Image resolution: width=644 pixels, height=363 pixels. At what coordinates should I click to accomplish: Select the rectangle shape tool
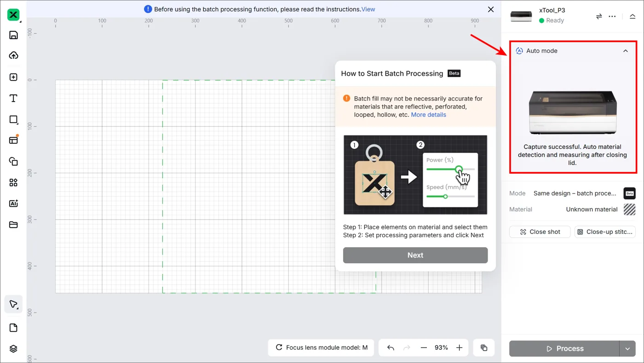13,119
